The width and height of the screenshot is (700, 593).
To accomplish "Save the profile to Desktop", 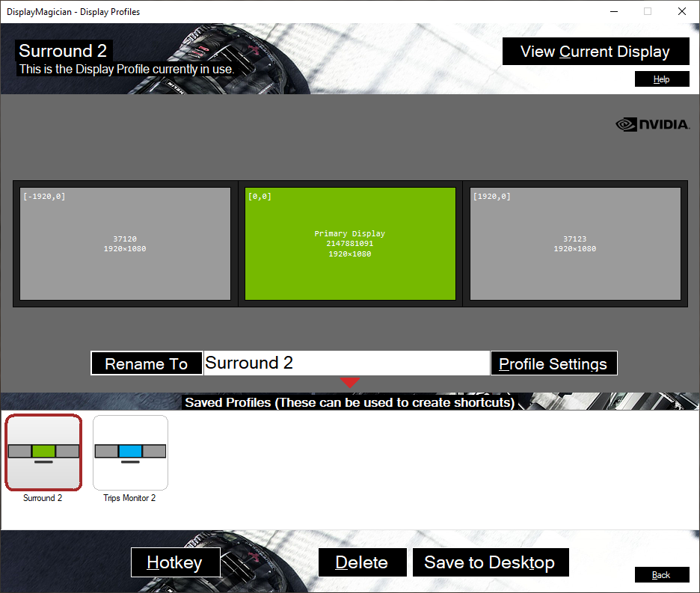I will (491, 562).
